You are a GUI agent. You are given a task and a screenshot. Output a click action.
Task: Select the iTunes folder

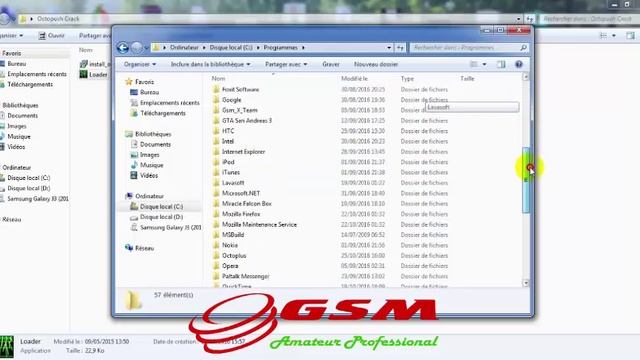tap(231, 173)
